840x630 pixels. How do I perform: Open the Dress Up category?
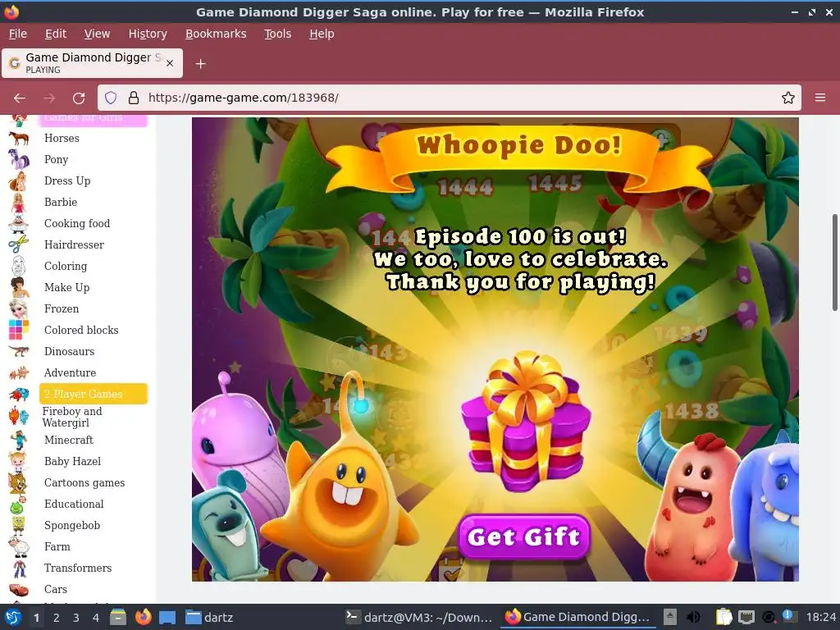click(67, 181)
